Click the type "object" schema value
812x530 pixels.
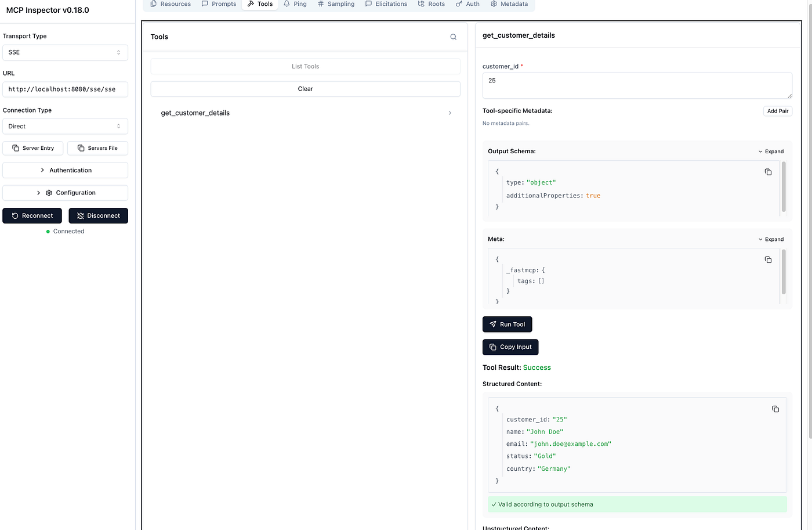click(541, 183)
